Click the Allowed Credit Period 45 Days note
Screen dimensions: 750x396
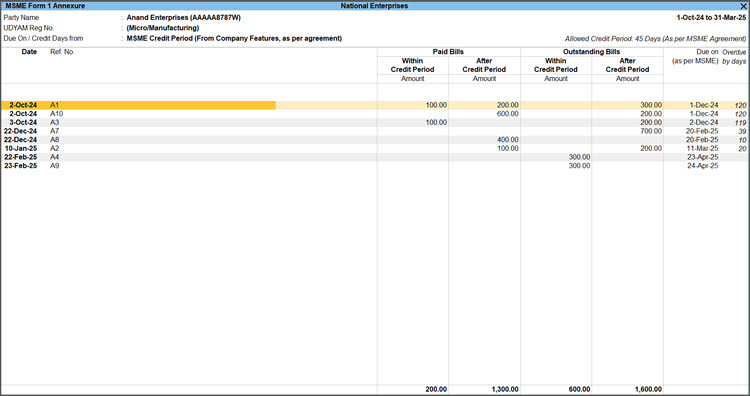[655, 39]
